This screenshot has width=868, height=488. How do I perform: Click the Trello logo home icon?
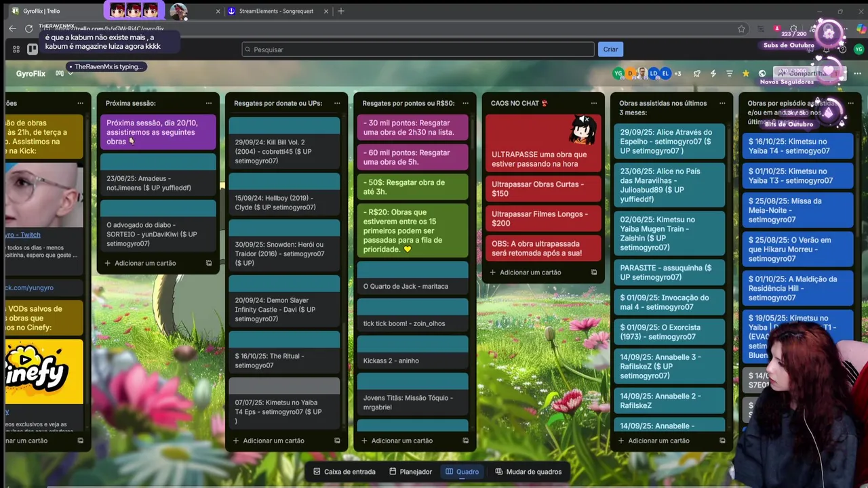32,49
